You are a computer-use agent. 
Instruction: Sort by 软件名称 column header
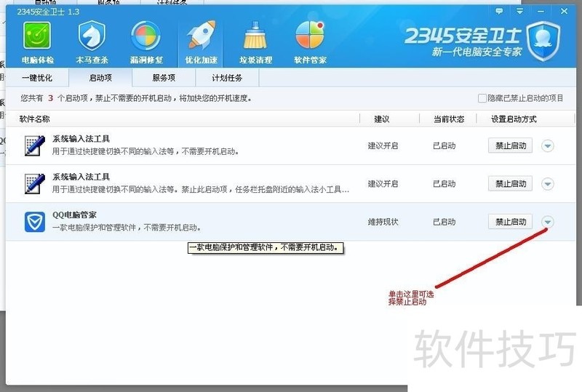(34, 119)
